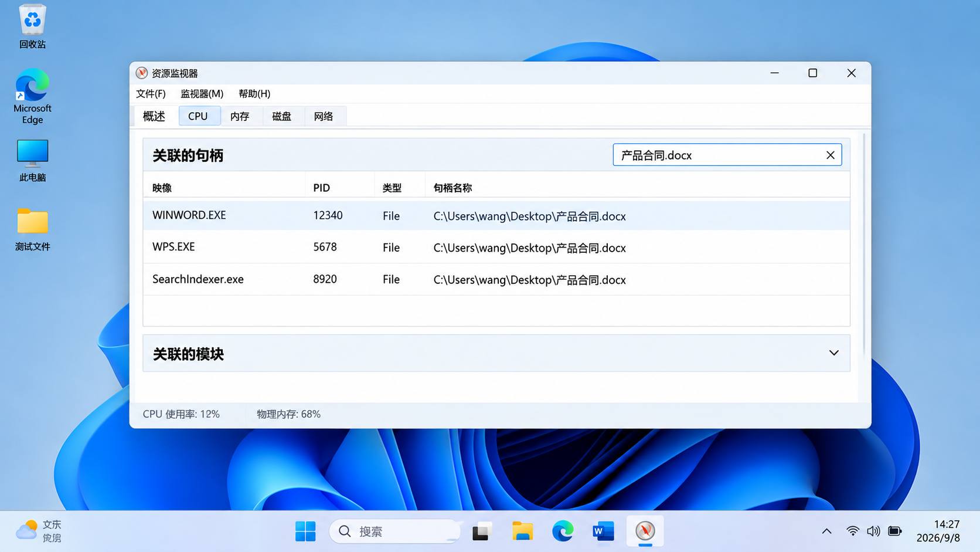The width and height of the screenshot is (980, 552).
Task: Click PID 5678 cell
Action: tap(325, 247)
